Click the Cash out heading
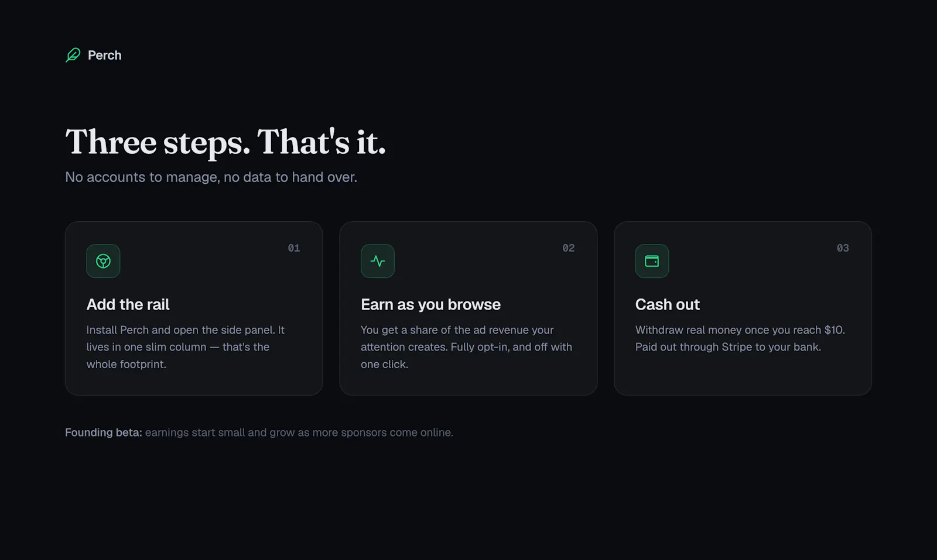This screenshot has width=937, height=560. (x=668, y=304)
